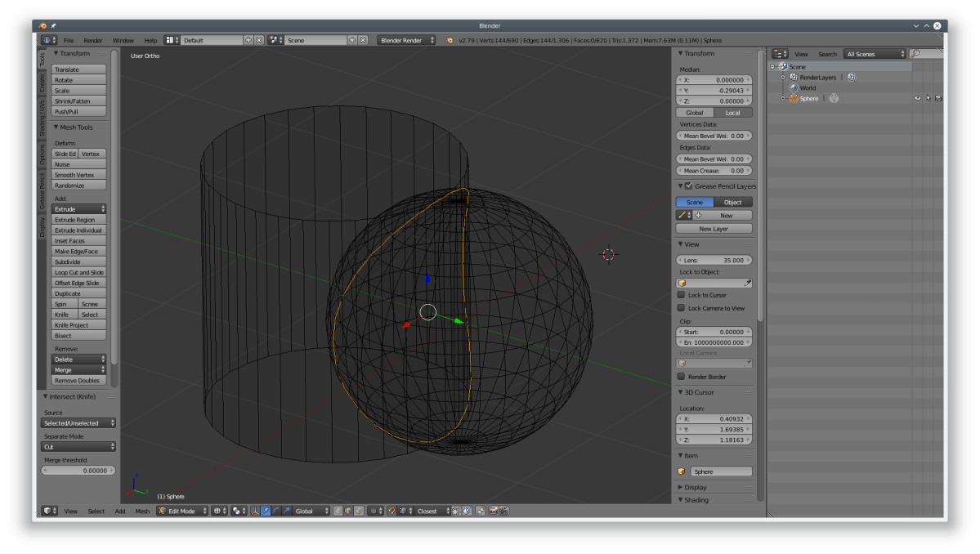Enable Lock Camera to View checkbox
Screen dimensions: 980x554
tap(681, 308)
